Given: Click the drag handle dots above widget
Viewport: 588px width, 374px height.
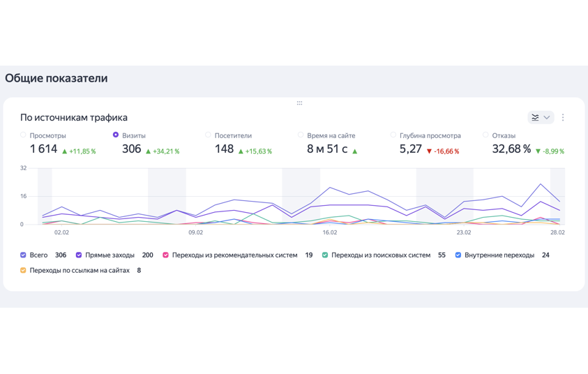Looking at the screenshot, I should coord(299,103).
